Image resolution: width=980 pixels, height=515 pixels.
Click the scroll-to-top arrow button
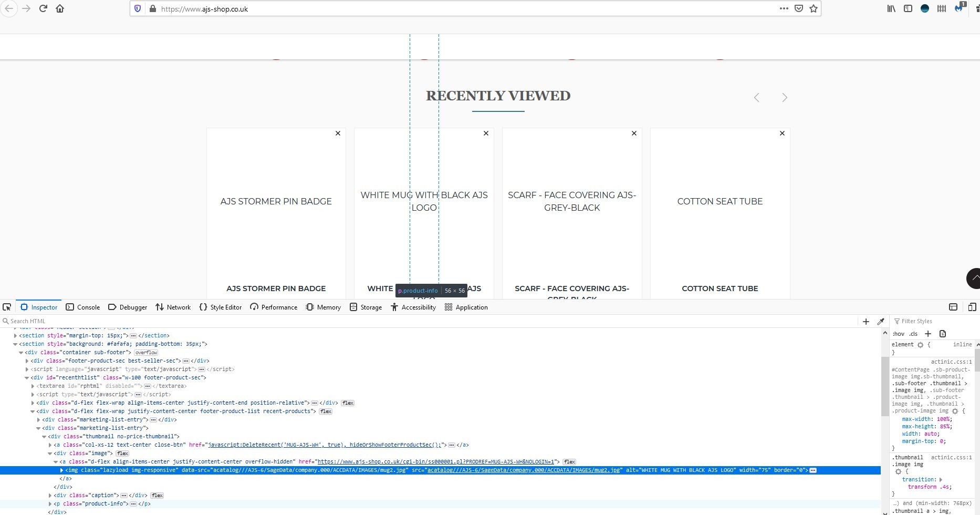[974, 278]
